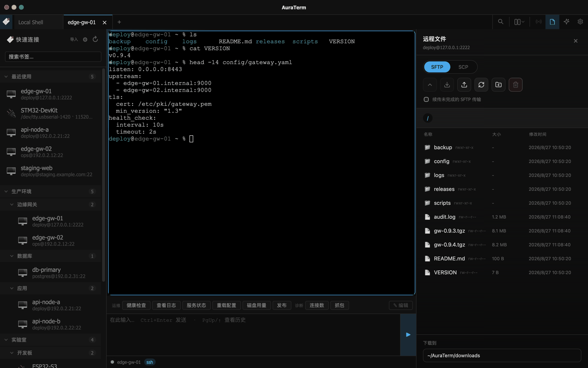Open app settings gear in top right

tap(580, 22)
